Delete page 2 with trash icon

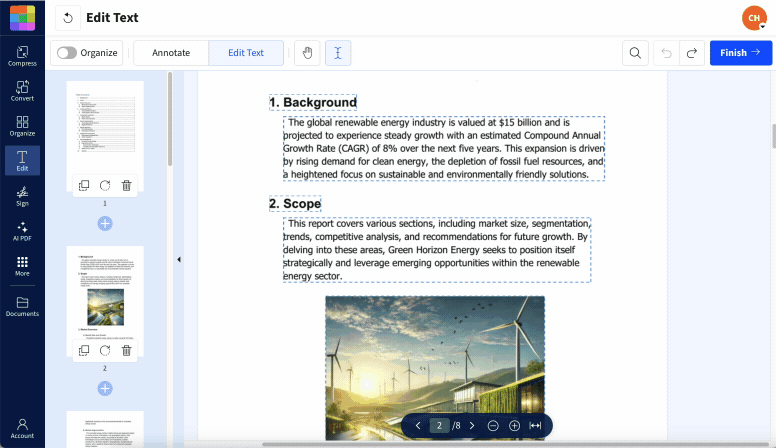tap(127, 350)
